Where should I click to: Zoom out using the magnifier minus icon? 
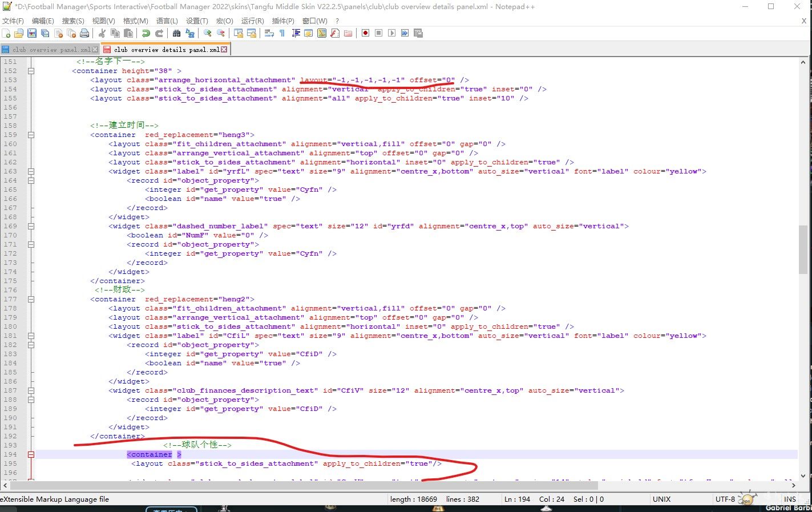[221, 33]
